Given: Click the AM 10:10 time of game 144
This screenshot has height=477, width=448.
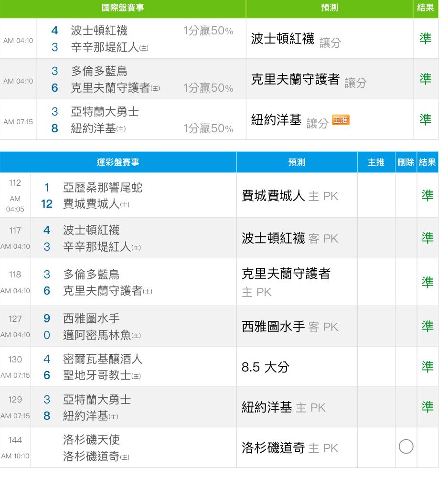Looking at the screenshot, I should pyautogui.click(x=15, y=456).
